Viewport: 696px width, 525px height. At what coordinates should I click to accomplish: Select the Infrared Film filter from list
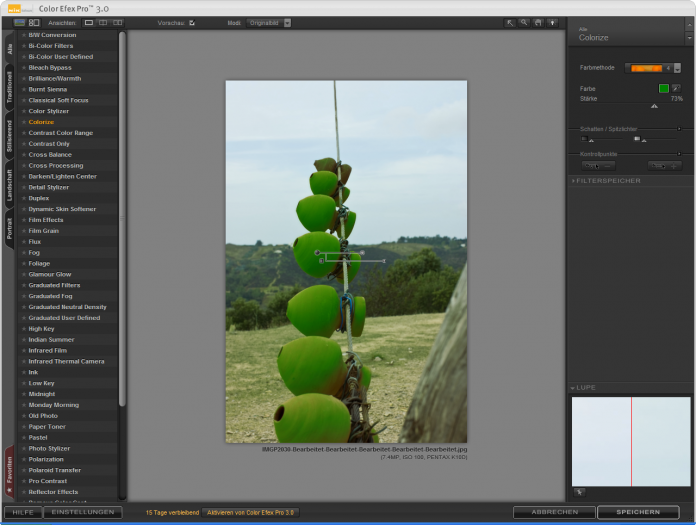pos(48,351)
